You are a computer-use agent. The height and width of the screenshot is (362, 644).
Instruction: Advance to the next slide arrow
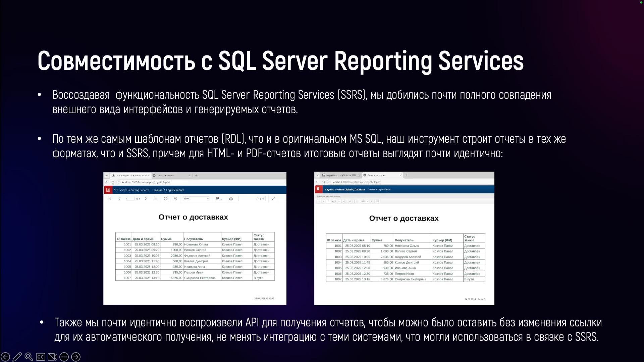[x=76, y=357]
